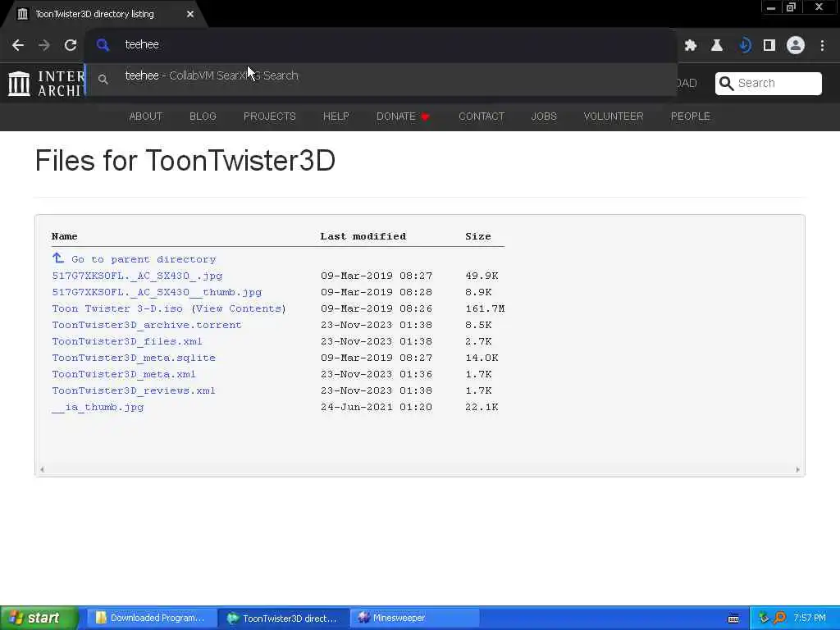Open the JOBS menu item
The image size is (840, 630).
544,116
